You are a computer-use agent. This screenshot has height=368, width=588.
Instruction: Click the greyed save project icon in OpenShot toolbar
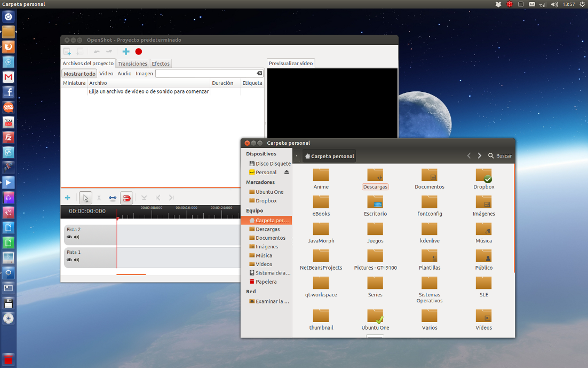click(x=80, y=51)
